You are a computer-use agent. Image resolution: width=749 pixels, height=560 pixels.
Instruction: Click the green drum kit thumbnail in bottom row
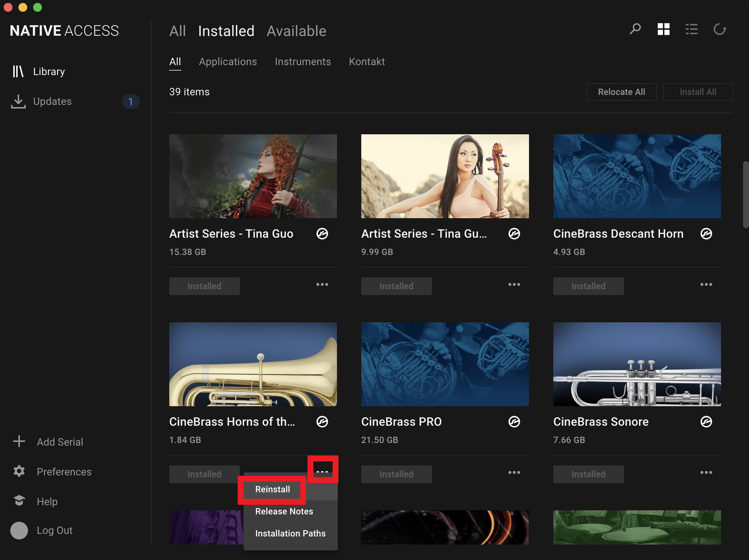[637, 527]
